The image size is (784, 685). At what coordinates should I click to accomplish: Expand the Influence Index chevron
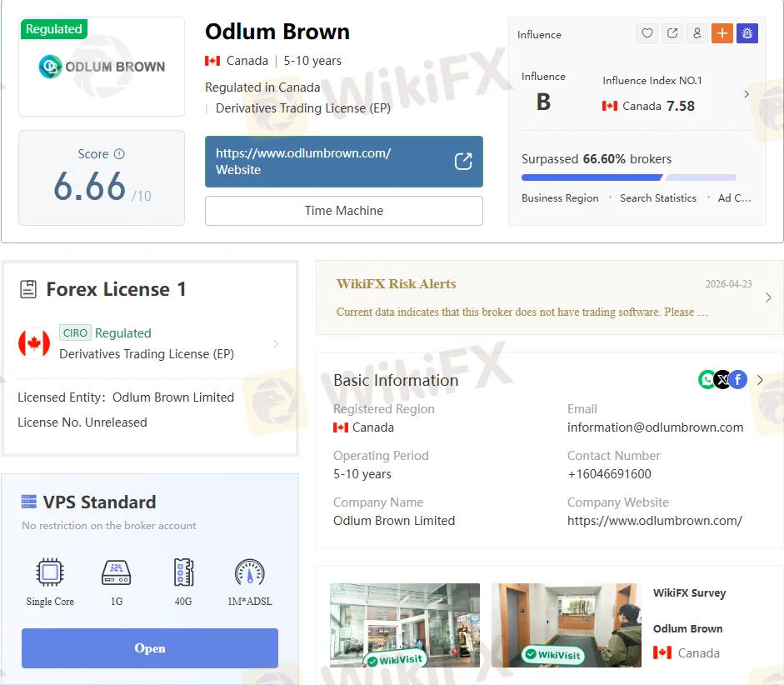pyautogui.click(x=747, y=94)
